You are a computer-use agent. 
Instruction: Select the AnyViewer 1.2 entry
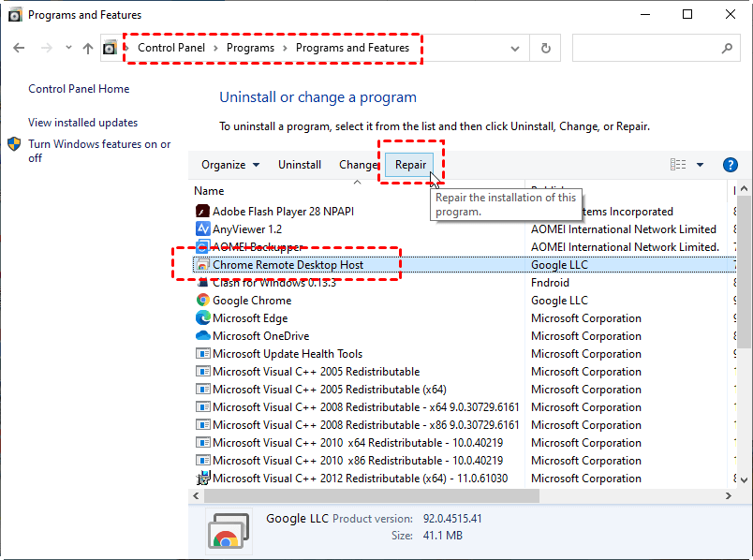[247, 229]
